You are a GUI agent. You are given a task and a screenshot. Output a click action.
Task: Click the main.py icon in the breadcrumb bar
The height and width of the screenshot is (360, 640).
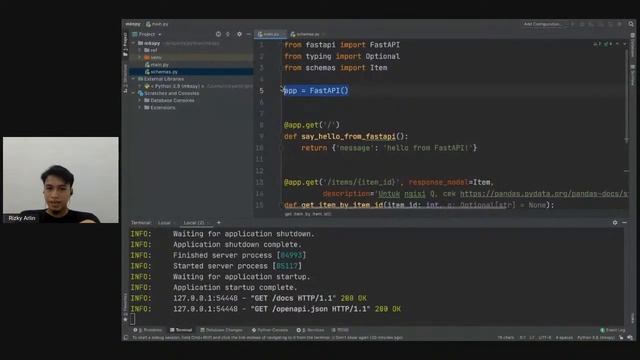click(x=148, y=24)
